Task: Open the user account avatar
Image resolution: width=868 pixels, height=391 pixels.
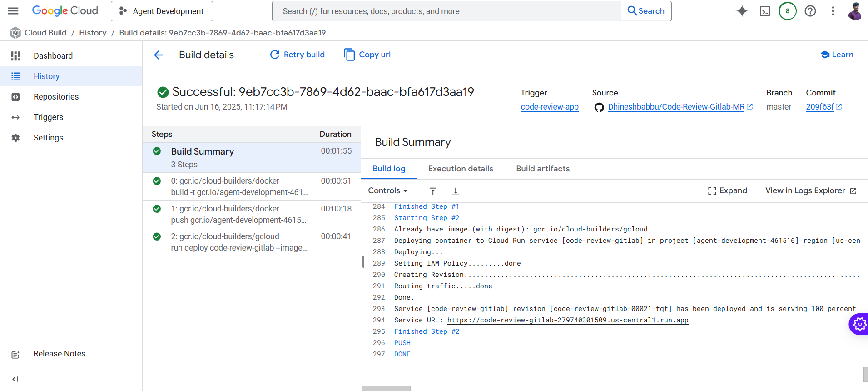Action: 855,11
